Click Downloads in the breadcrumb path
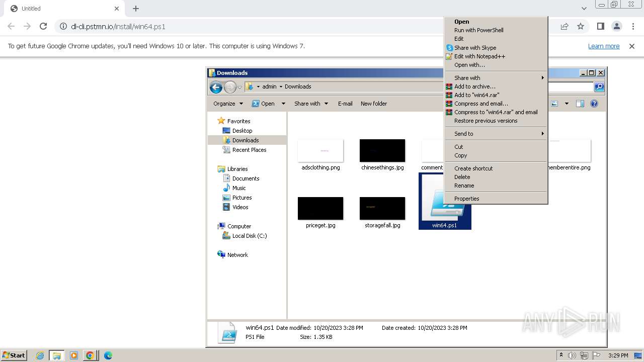 pos(298,86)
